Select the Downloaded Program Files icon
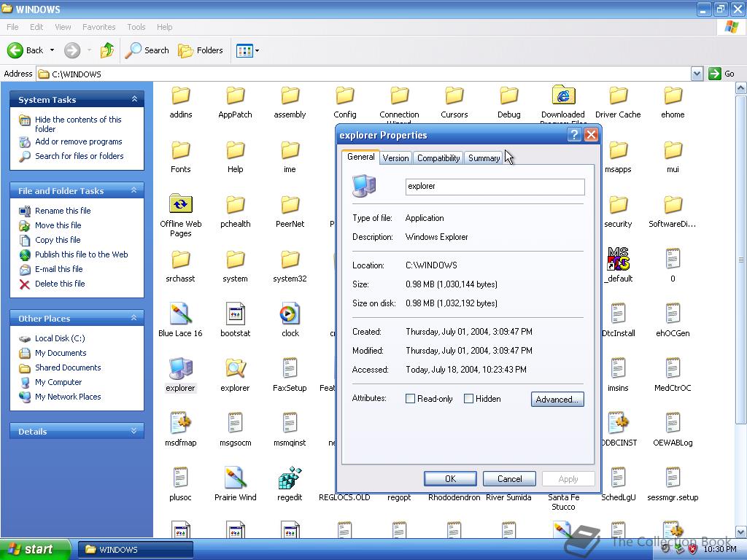The width and height of the screenshot is (747, 560). 564,95
